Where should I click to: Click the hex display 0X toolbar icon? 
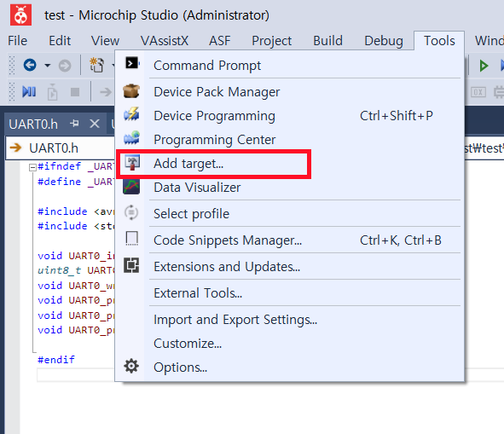click(x=478, y=92)
